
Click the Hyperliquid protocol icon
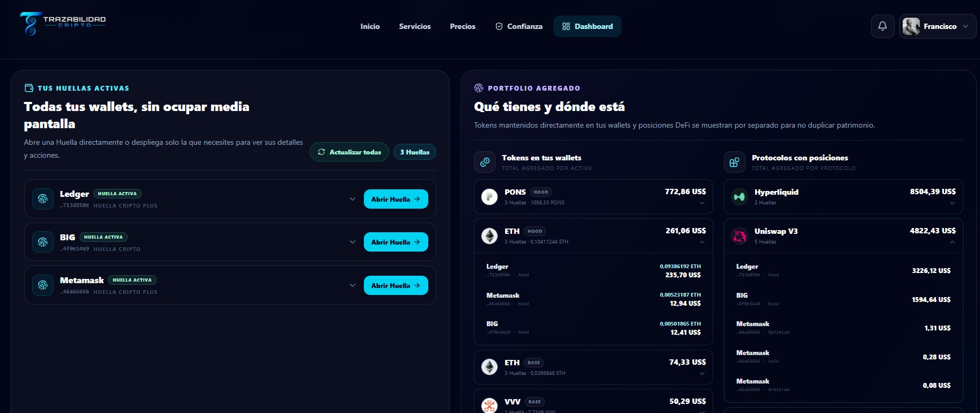click(x=740, y=197)
